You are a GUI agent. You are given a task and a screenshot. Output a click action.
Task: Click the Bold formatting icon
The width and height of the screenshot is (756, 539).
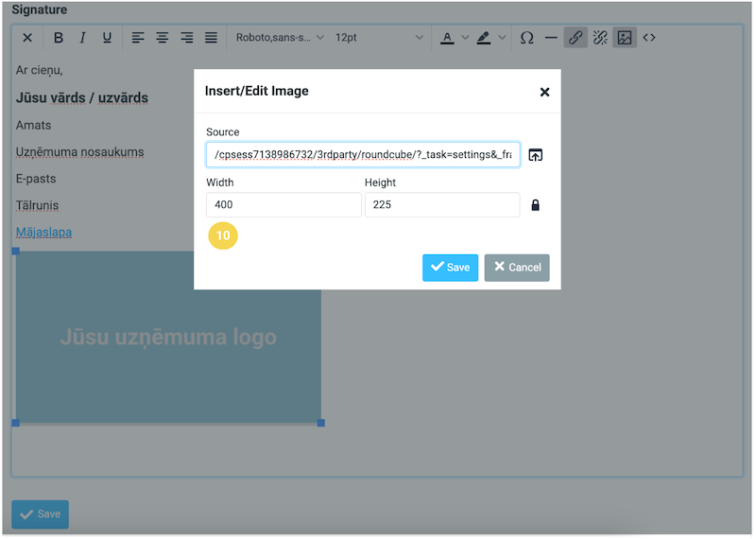pyautogui.click(x=59, y=38)
